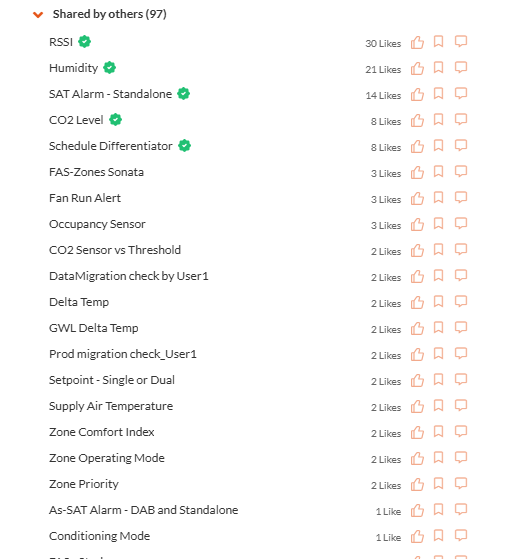Open comments for FAS-Zones Sonata
The width and height of the screenshot is (527, 560).
point(461,172)
